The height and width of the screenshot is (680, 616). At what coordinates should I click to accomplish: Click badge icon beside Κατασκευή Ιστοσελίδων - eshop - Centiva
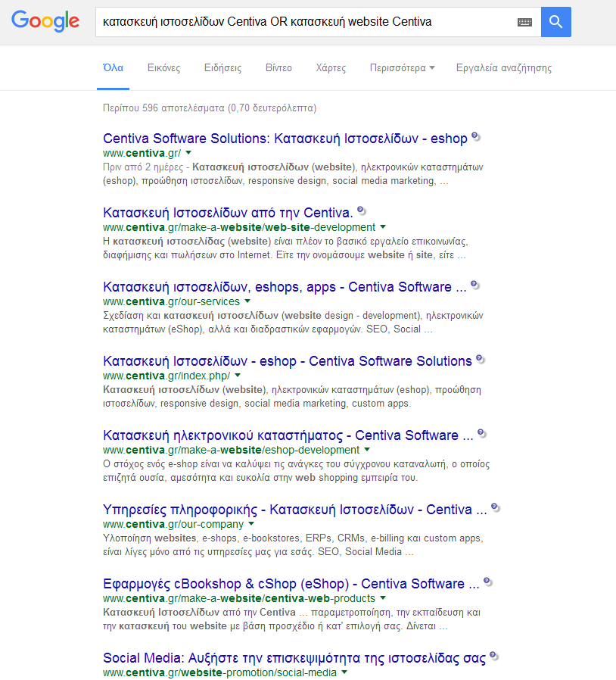(x=481, y=359)
